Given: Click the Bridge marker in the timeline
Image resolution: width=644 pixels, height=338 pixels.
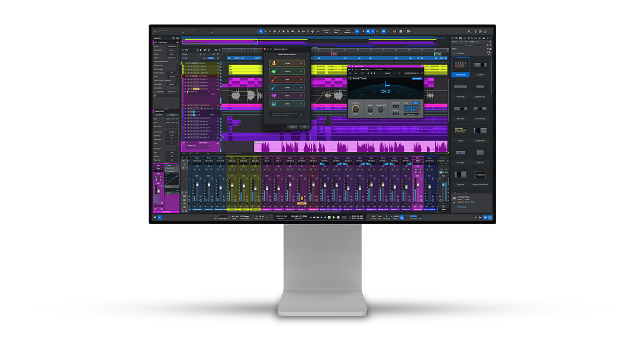Looking at the screenshot, I should tap(438, 54).
